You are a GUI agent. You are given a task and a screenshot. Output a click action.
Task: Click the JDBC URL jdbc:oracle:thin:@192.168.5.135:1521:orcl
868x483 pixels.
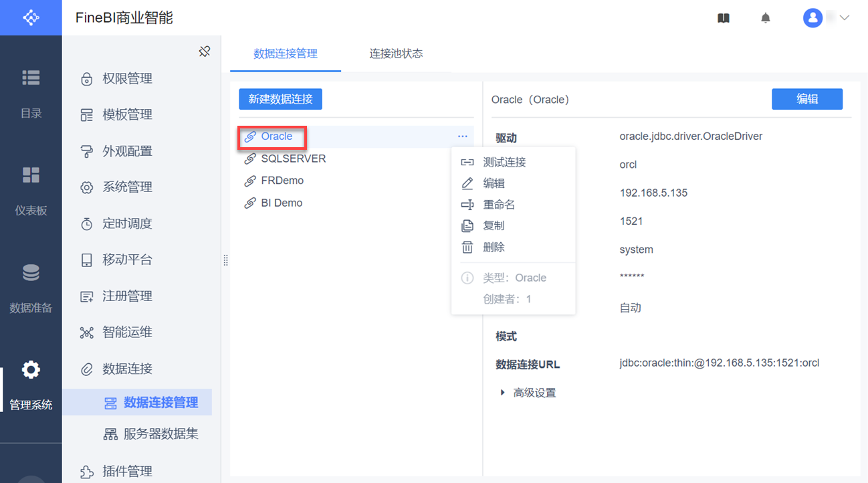pos(719,363)
